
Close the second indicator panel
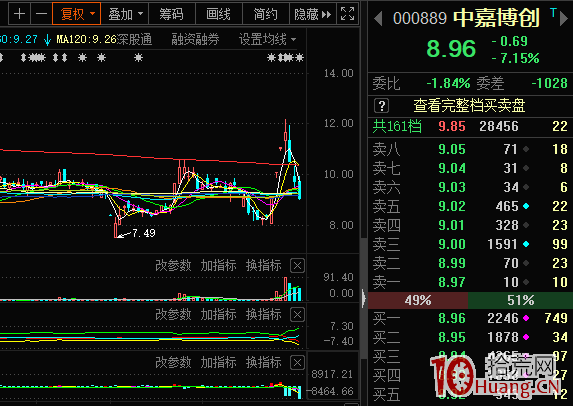coord(297,314)
